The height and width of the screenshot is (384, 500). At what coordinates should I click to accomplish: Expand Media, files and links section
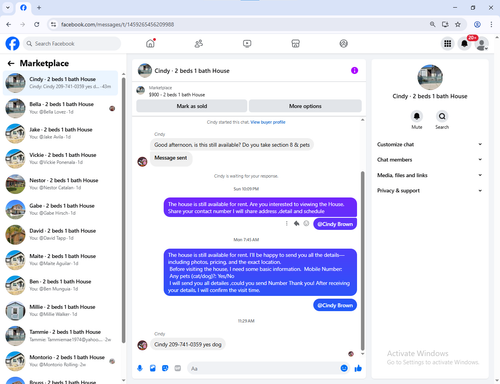(x=430, y=175)
